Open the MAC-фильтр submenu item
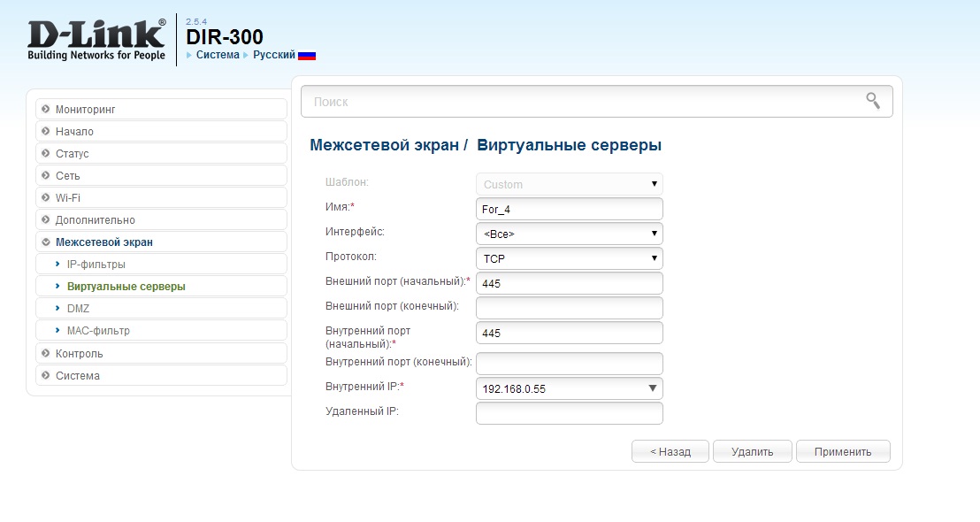Screen dimensions: 980x522 pos(161,330)
